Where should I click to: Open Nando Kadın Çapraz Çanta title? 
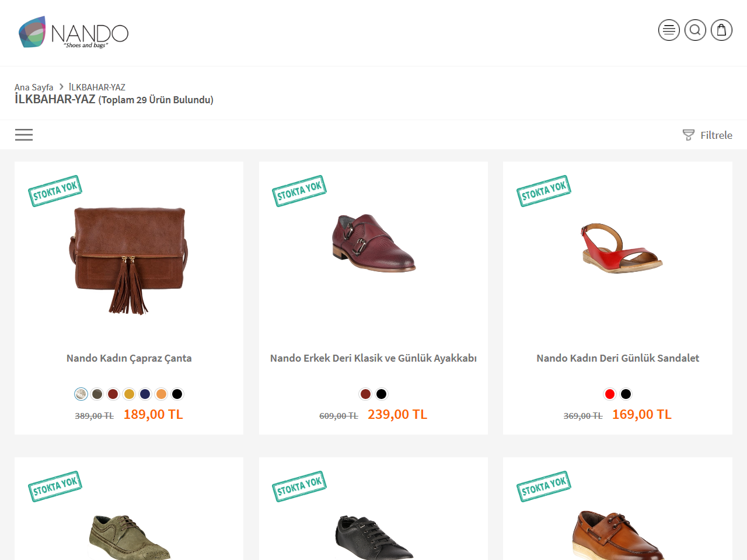pos(129,358)
